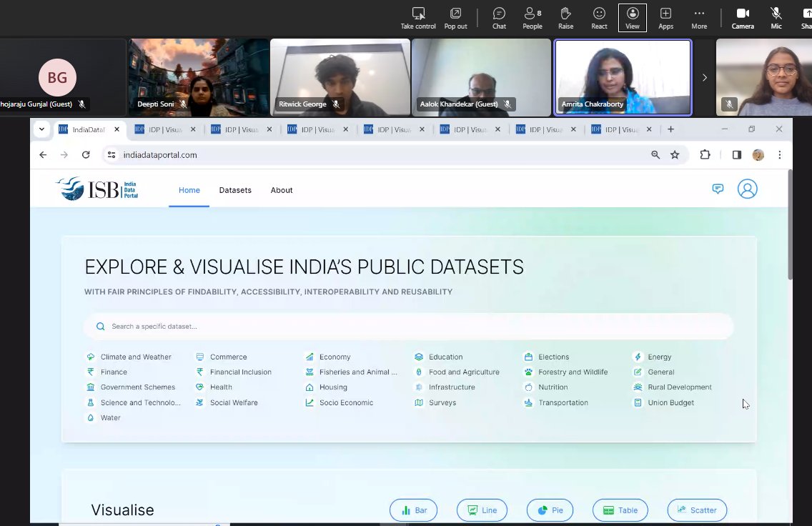Toggle the Mic mute state
Image resolution: width=812 pixels, height=526 pixels.
point(776,18)
